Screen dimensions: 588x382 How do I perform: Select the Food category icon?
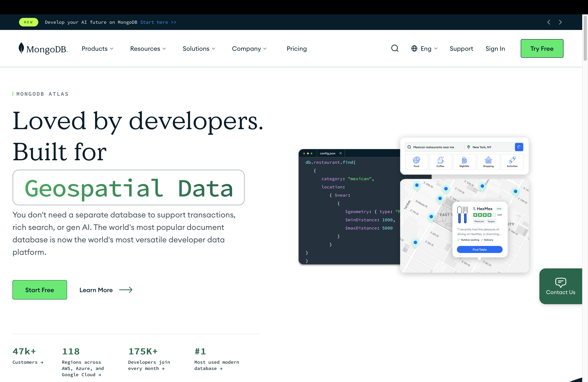coord(416,162)
